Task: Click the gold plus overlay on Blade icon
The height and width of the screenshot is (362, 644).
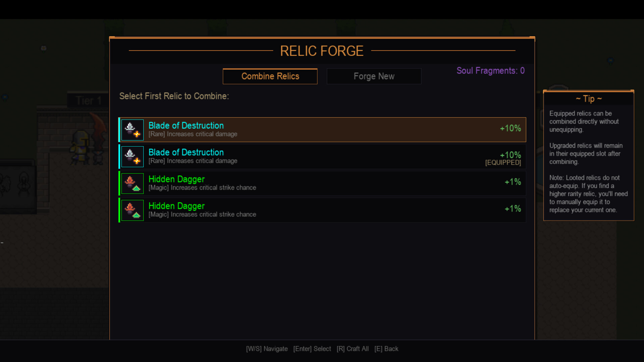Action: [137, 134]
